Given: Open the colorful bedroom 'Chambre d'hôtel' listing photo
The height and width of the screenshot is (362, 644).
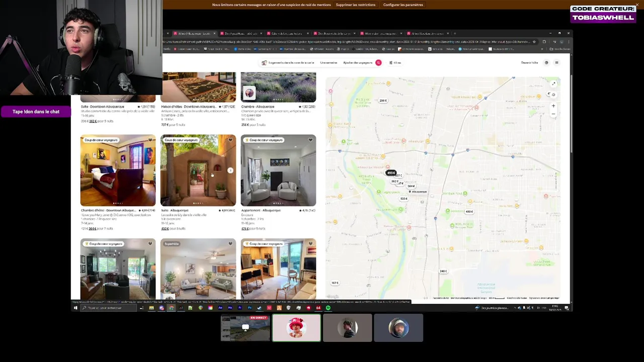Looking at the screenshot, I should click(118, 170).
